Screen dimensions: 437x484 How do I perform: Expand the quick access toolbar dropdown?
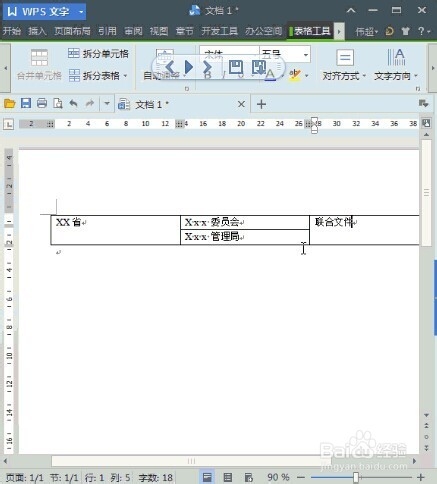coord(107,104)
